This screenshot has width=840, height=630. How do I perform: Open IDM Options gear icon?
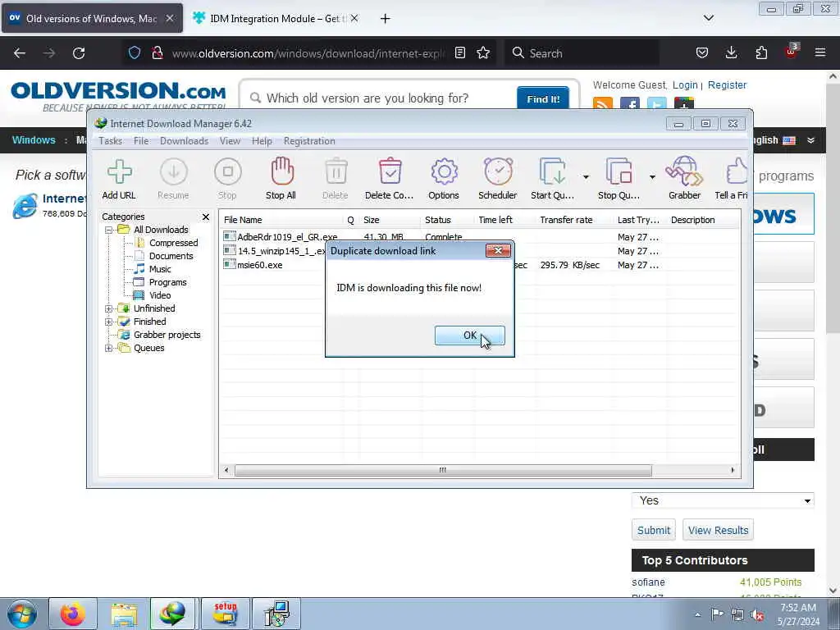(x=444, y=179)
